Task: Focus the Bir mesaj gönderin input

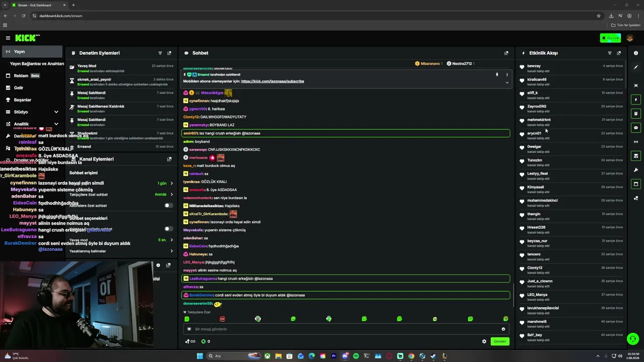Action: click(x=346, y=329)
